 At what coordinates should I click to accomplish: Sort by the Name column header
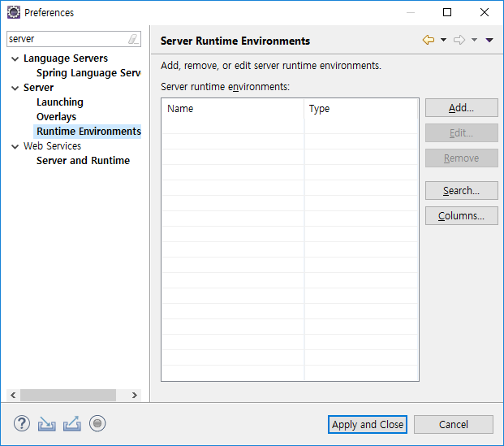pyautogui.click(x=233, y=109)
